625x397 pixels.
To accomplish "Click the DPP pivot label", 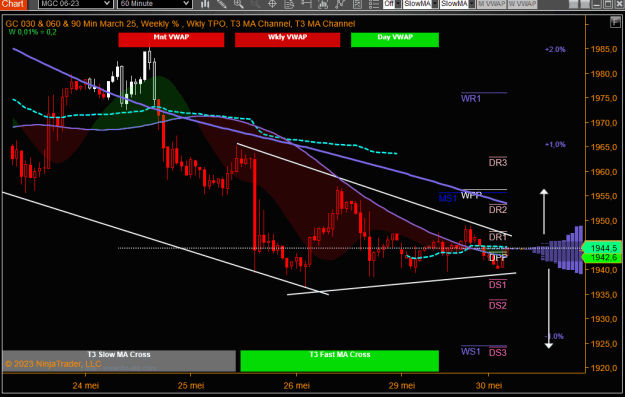I will coord(498,257).
